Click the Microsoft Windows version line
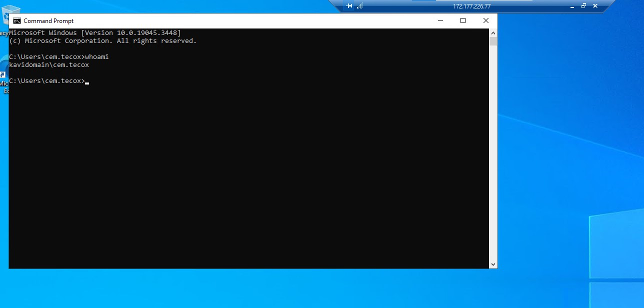 pyautogui.click(x=95, y=32)
